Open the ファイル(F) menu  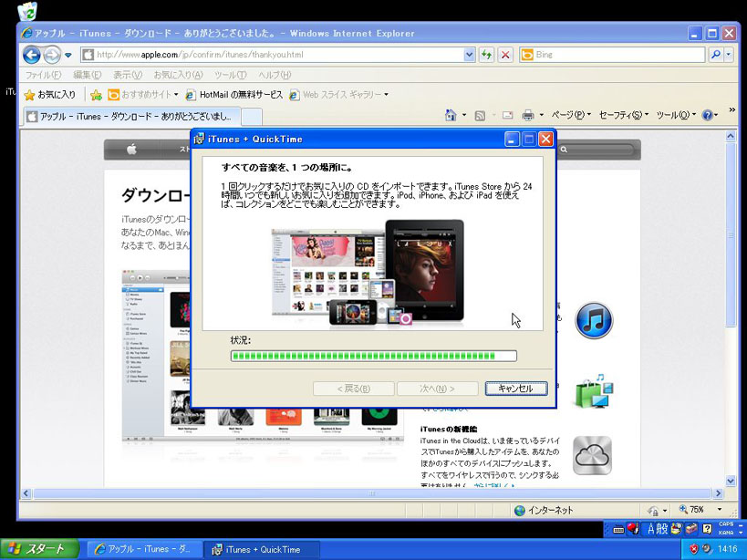point(43,75)
